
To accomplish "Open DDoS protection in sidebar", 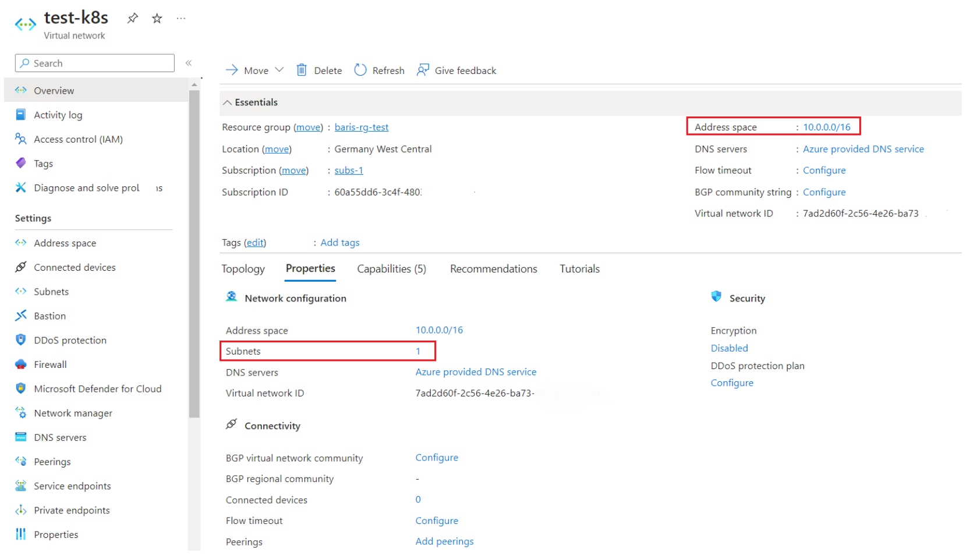I will click(x=70, y=341).
